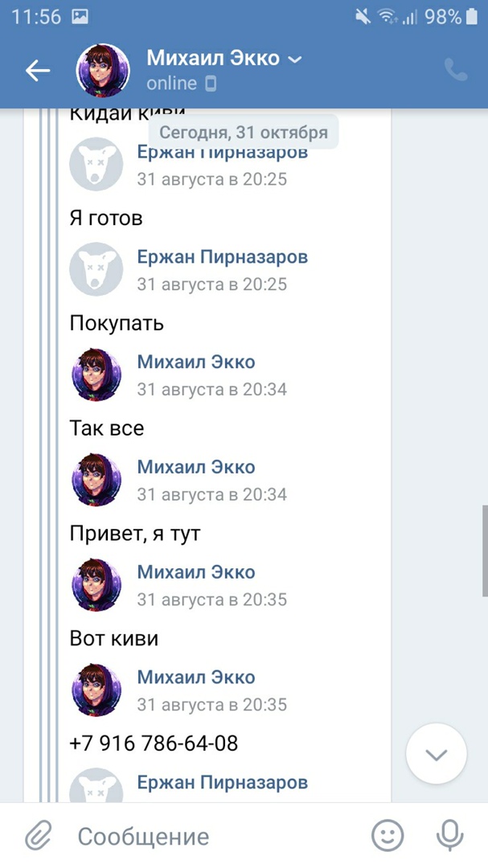Open the emoji smiley picker
The image size is (488, 868).
coord(388,837)
